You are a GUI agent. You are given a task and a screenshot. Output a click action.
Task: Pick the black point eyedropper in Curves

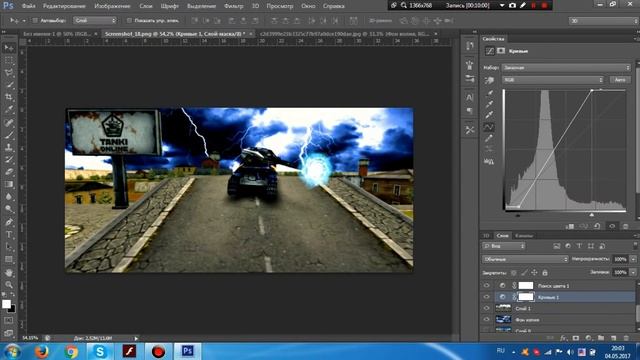coord(489,94)
